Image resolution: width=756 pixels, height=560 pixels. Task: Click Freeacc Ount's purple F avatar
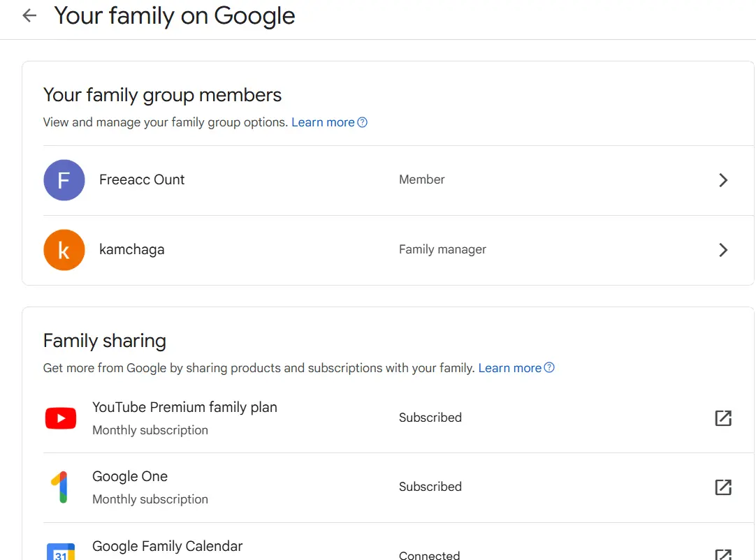click(64, 179)
